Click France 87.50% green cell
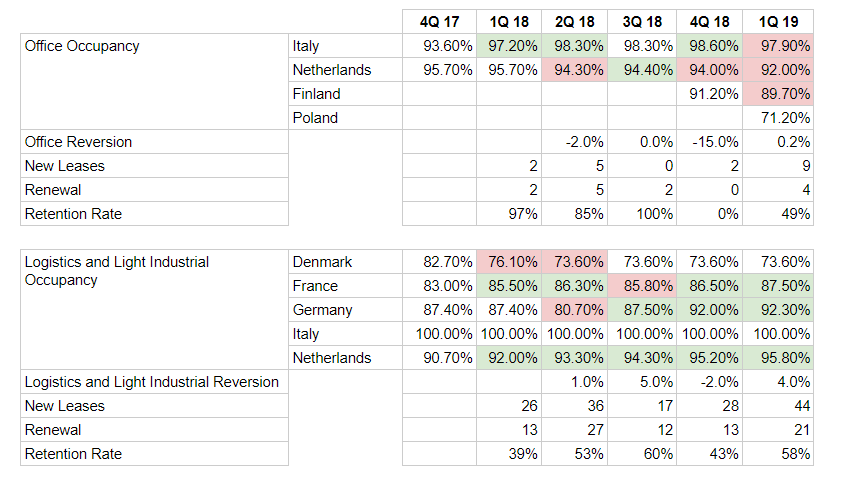Screen dimensions: 847x482 tap(778, 286)
